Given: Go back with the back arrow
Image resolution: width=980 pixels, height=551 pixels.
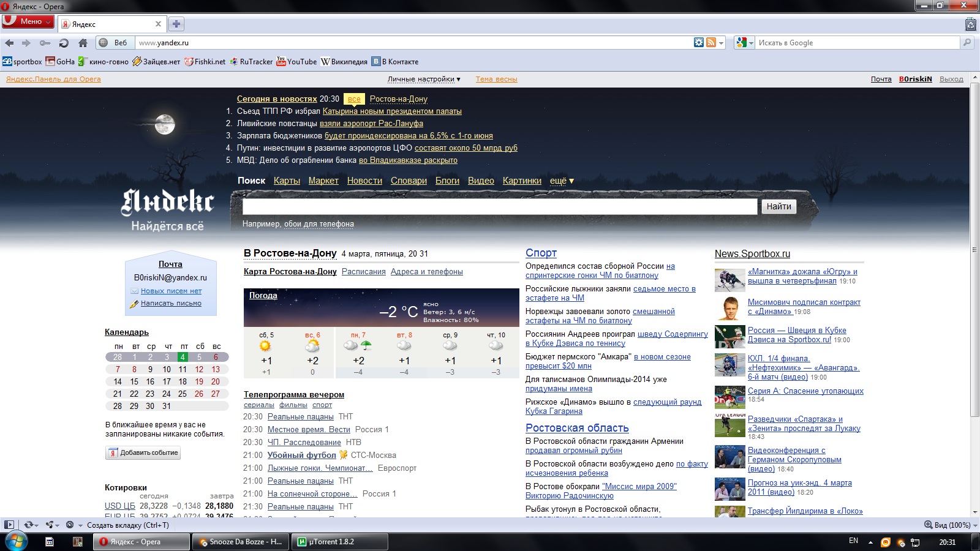Looking at the screenshot, I should [9, 43].
